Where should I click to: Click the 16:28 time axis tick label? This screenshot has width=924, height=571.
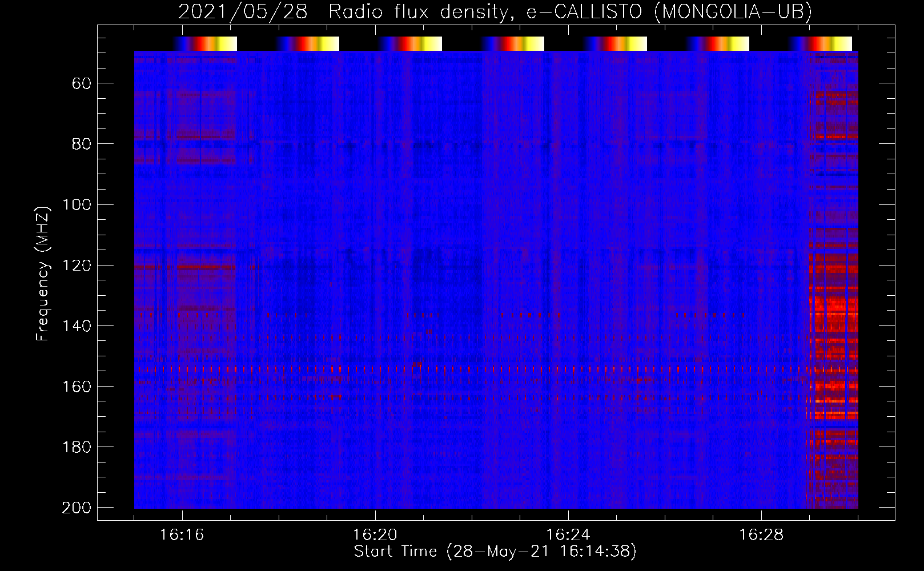[761, 535]
